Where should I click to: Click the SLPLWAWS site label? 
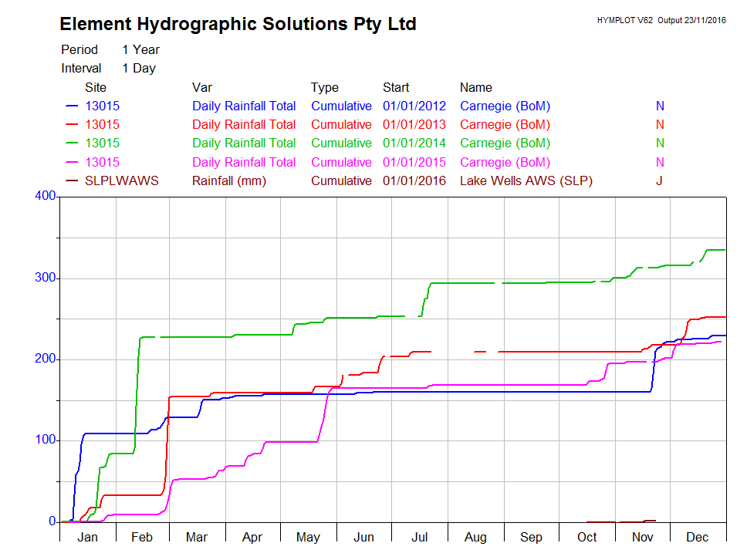tap(121, 181)
